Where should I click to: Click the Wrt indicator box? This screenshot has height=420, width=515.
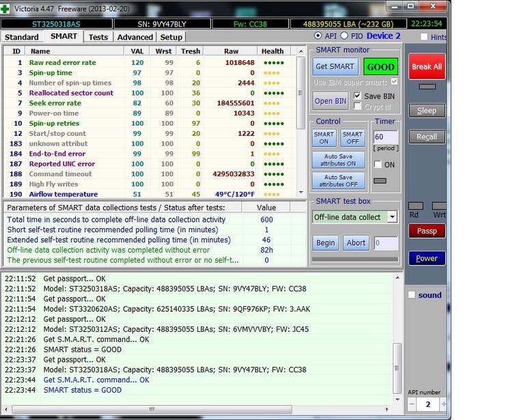(x=439, y=206)
